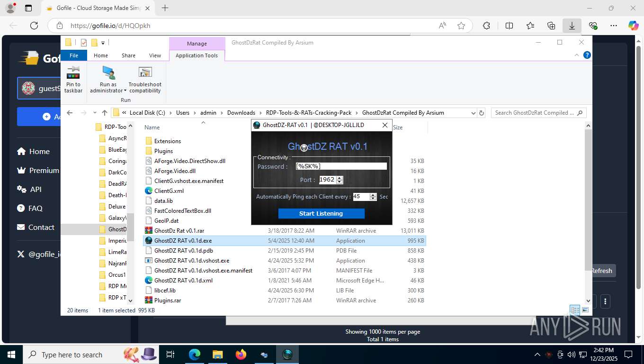Click the Password field in GhostDZ-RAT
This screenshot has height=364, width=644.
341,166
